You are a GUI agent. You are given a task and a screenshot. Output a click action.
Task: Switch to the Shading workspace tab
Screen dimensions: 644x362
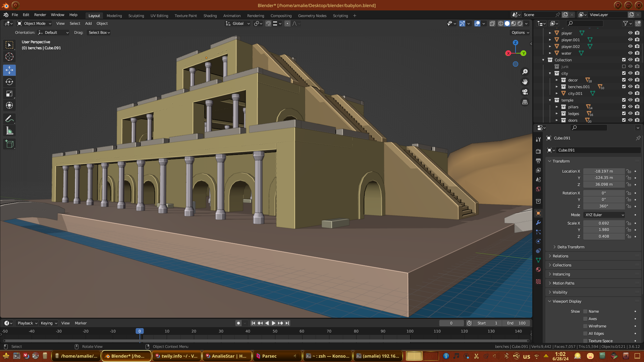pos(210,16)
